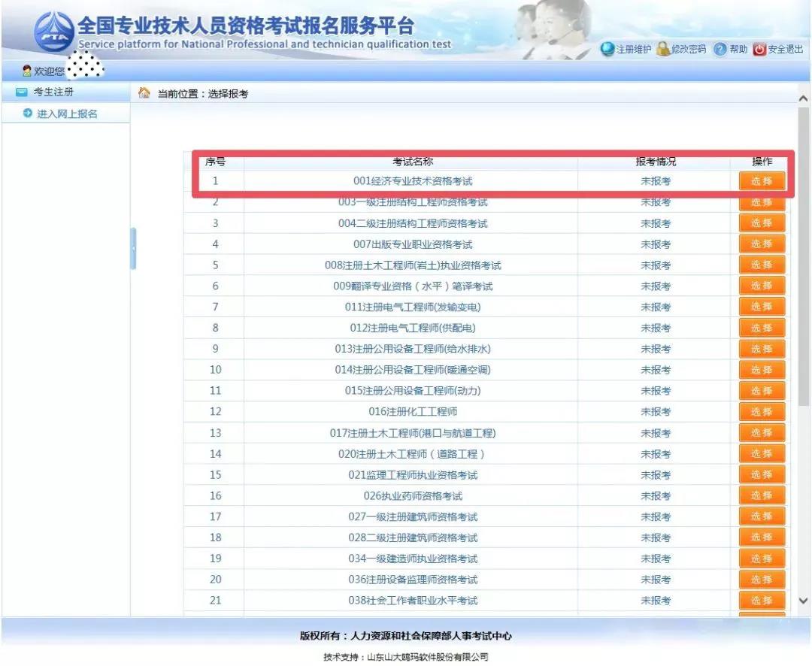Click 选择 for 034一级建造师执业资格考试
The width and height of the screenshot is (812, 666).
pos(762,559)
